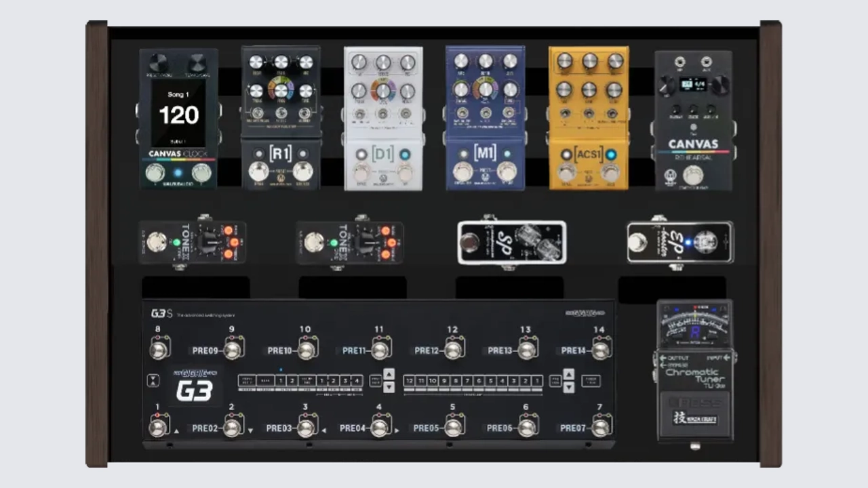Select the Xotic EP Booster pedal
Image resolution: width=868 pixels, height=488 pixels.
point(679,242)
